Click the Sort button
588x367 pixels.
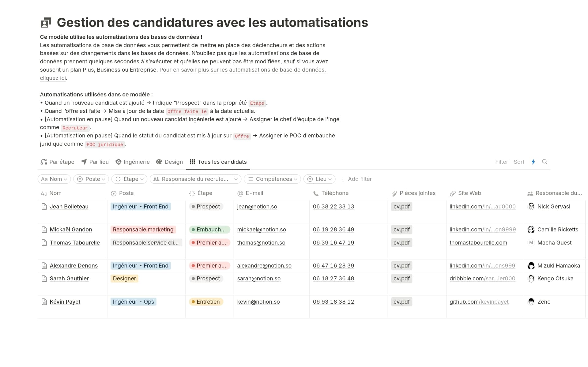(519, 162)
